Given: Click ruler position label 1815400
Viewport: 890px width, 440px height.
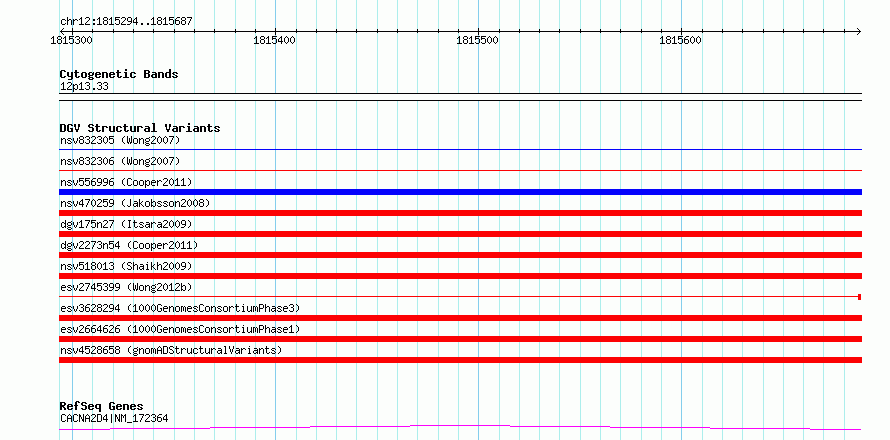Looking at the screenshot, I should tap(275, 40).
